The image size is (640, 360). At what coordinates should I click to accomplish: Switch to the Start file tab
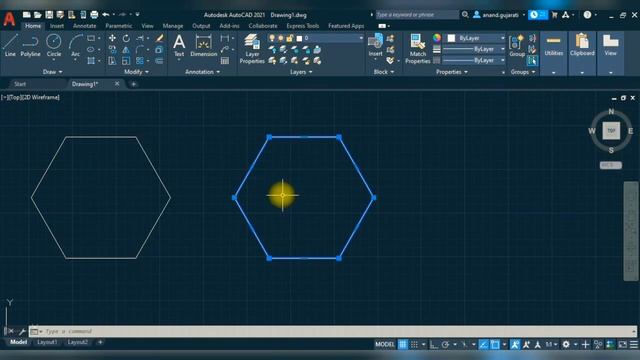[20, 84]
